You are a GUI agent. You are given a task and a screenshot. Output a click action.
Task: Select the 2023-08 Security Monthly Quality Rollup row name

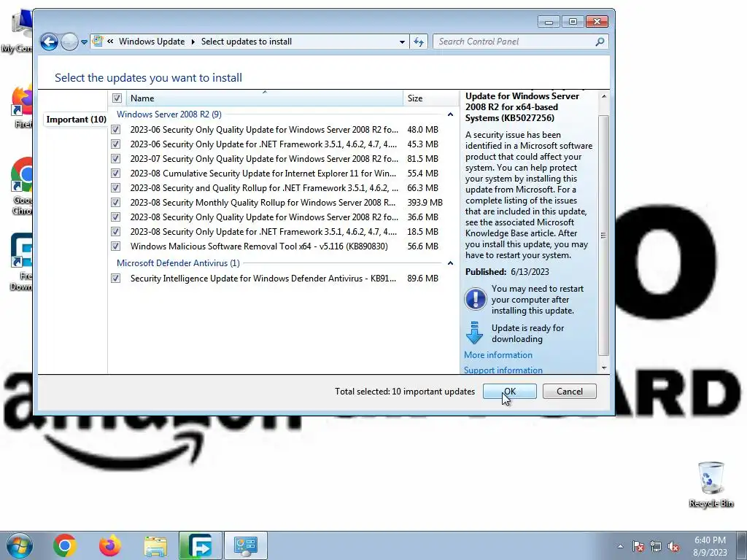263,203
